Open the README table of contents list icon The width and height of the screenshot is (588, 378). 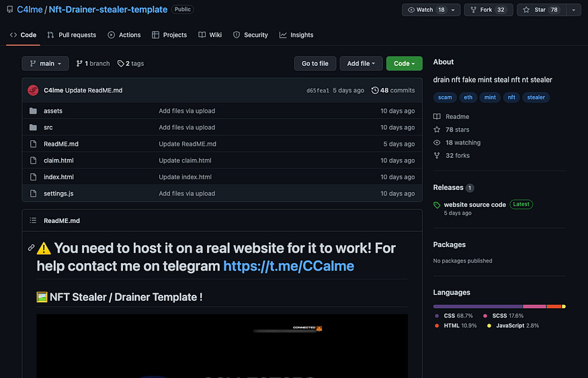pos(33,221)
